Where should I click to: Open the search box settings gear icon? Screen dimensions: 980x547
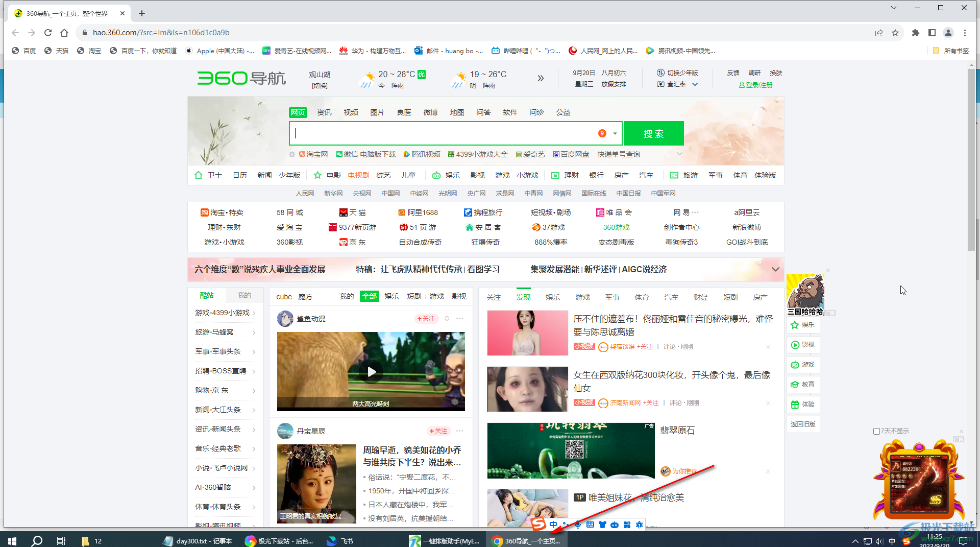coord(292,154)
